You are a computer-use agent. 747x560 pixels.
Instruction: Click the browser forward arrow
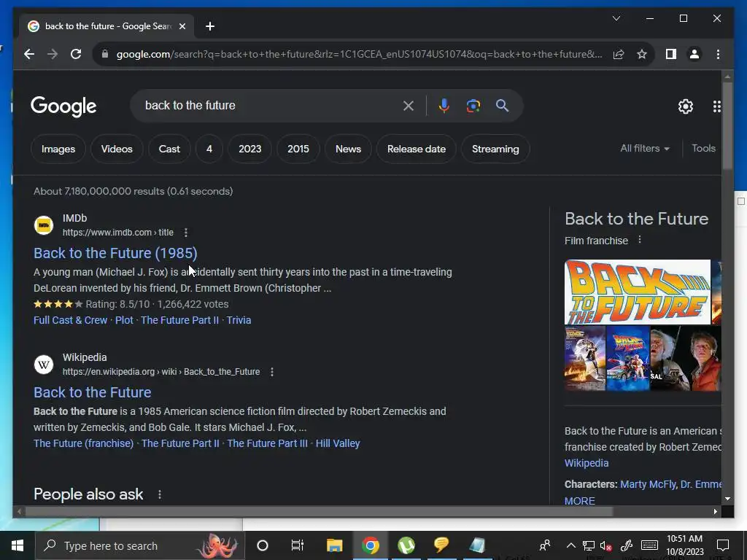[53, 54]
